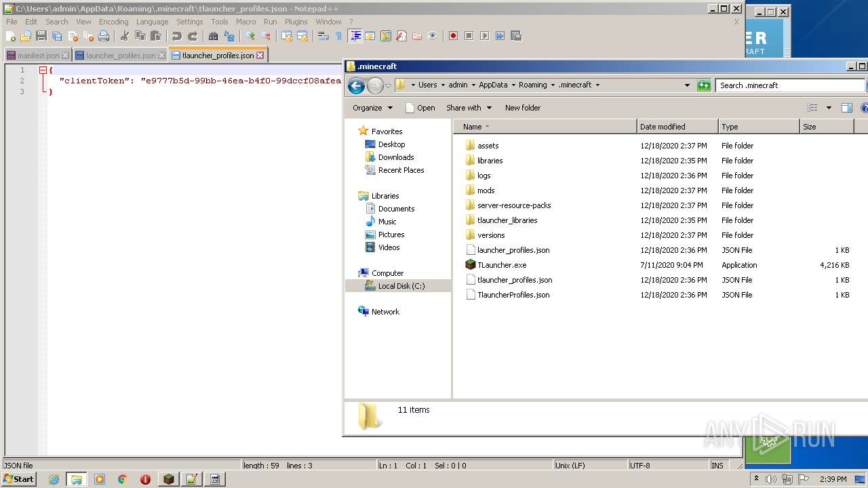Viewport: 868px width, 488px height.
Task: Expand the view options dropdown arrow
Action: (829, 108)
